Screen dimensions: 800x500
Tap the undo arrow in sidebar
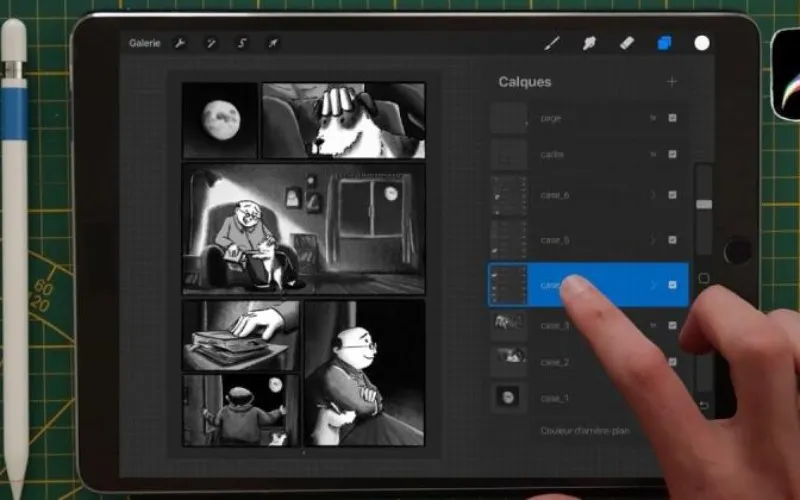click(x=704, y=406)
